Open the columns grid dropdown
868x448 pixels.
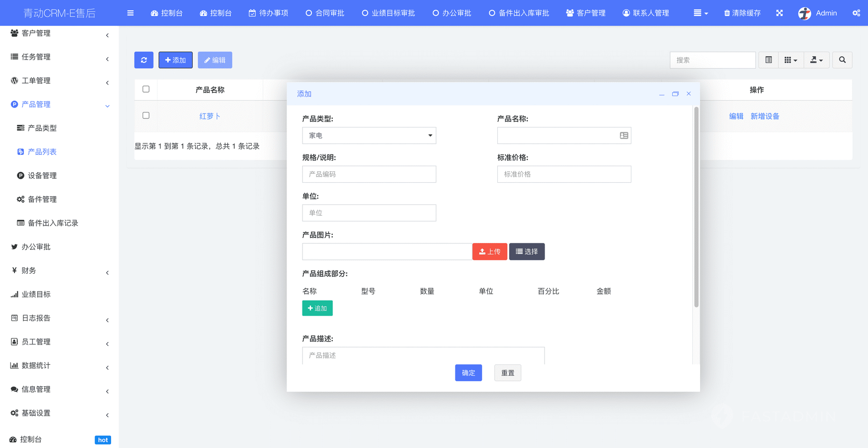pos(790,60)
